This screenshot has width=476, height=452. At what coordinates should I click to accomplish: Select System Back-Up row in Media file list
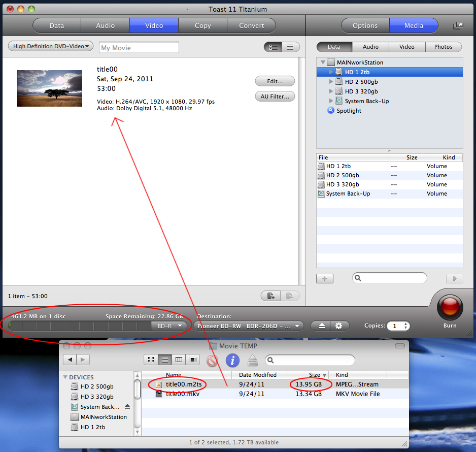(390, 193)
